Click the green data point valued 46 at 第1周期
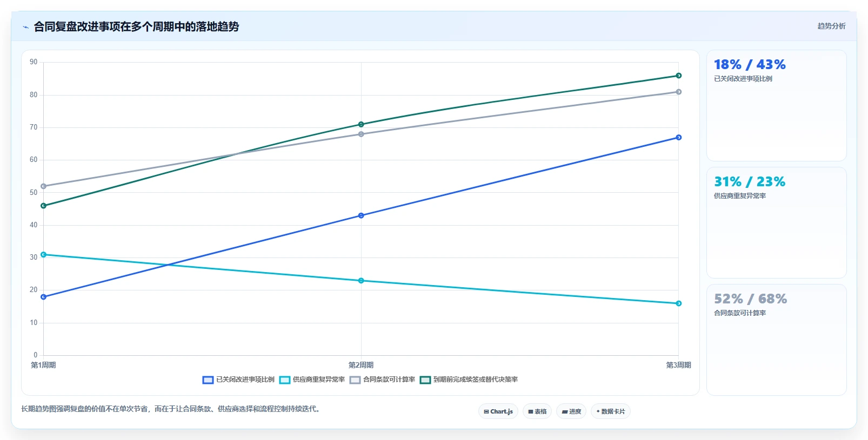This screenshot has width=868, height=440. pos(44,206)
